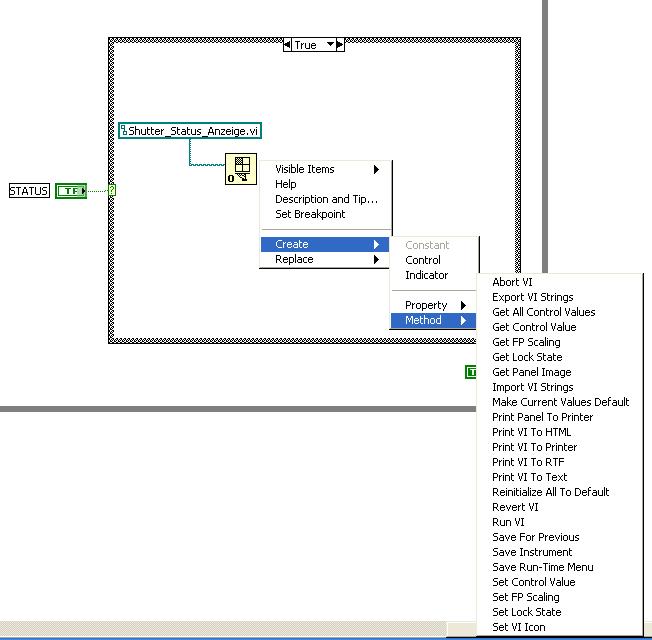Click the case selector question mark terminal
Image resolution: width=652 pixels, height=640 pixels.
tap(111, 190)
